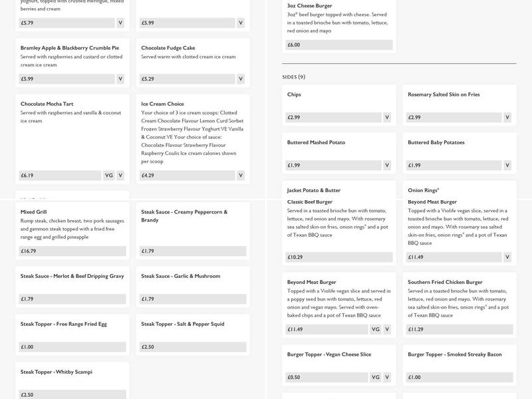Click the VG badge on Chocolate Mocha Tart
The image size is (532, 399).
[109, 176]
